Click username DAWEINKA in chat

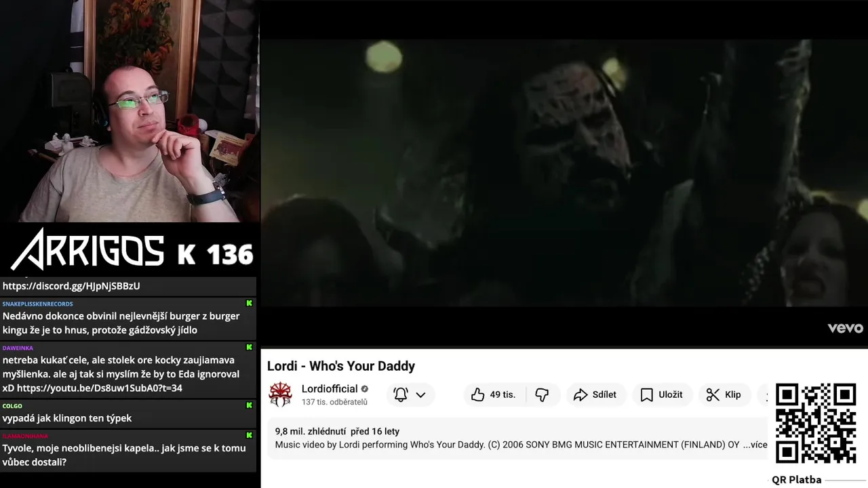pos(18,348)
